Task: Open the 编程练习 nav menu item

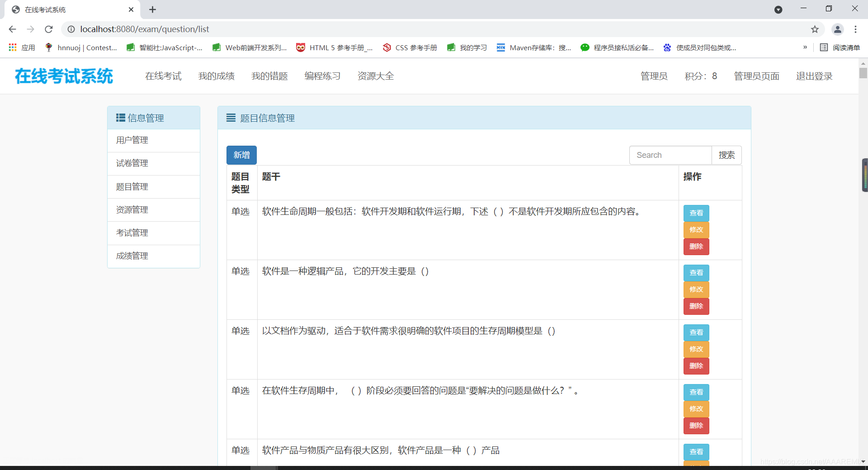Action: pyautogui.click(x=322, y=76)
